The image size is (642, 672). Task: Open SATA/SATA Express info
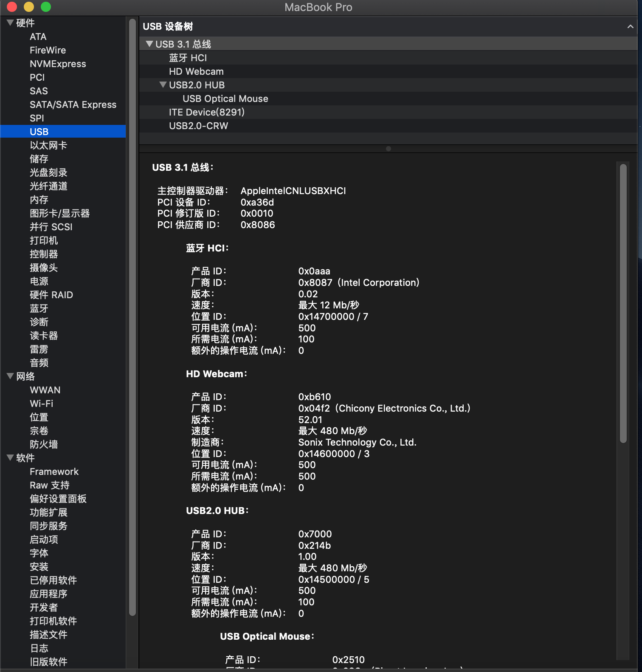pyautogui.click(x=73, y=104)
